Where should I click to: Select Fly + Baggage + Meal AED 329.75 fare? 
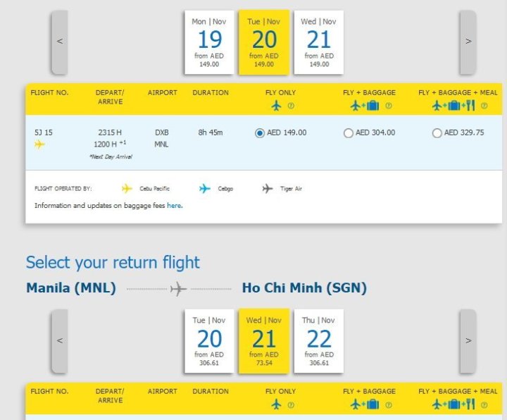pyautogui.click(x=437, y=133)
